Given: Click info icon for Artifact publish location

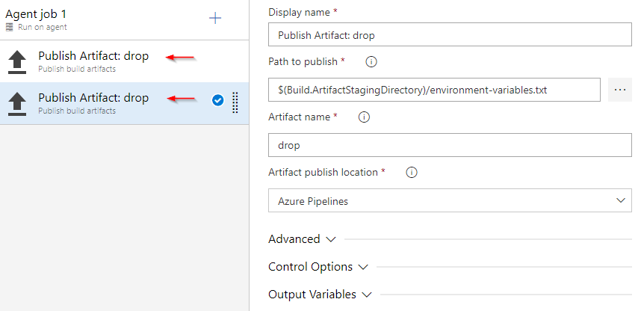Looking at the screenshot, I should pyautogui.click(x=410, y=172).
